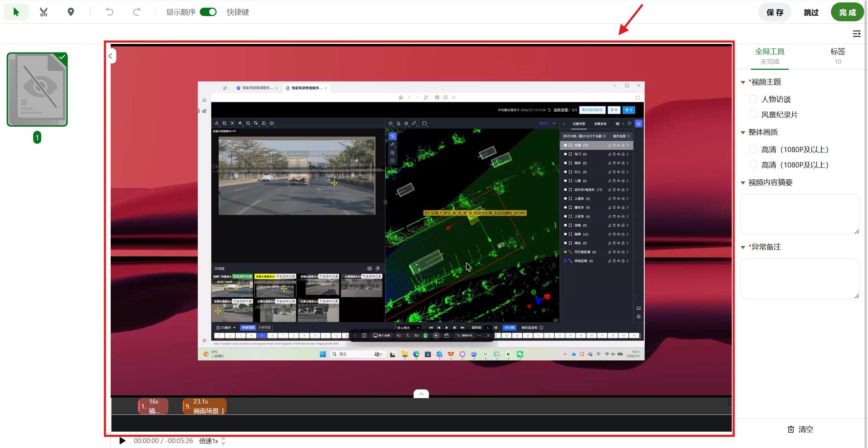Collapse the 视频主题 section
The width and height of the screenshot is (868, 448).
click(743, 82)
